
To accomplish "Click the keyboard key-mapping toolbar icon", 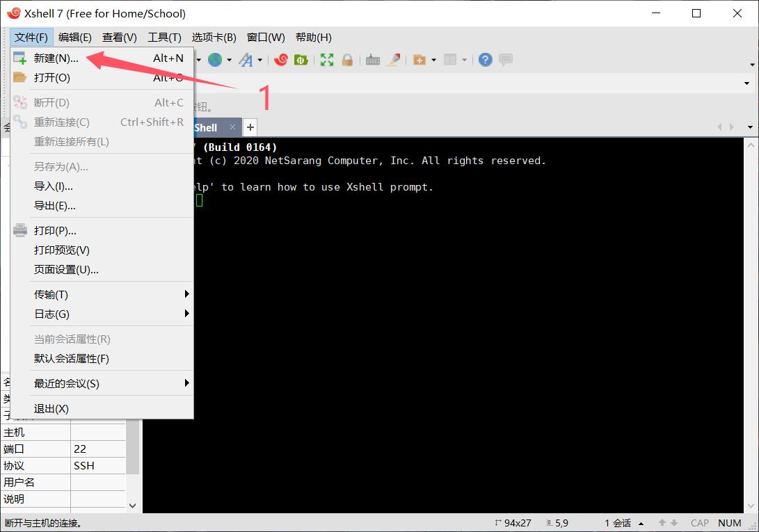I will [373, 60].
